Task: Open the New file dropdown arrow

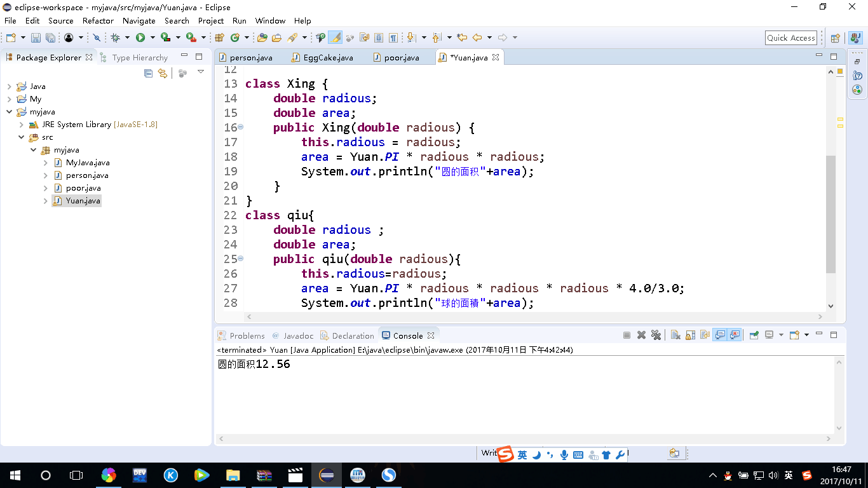Action: [23, 37]
